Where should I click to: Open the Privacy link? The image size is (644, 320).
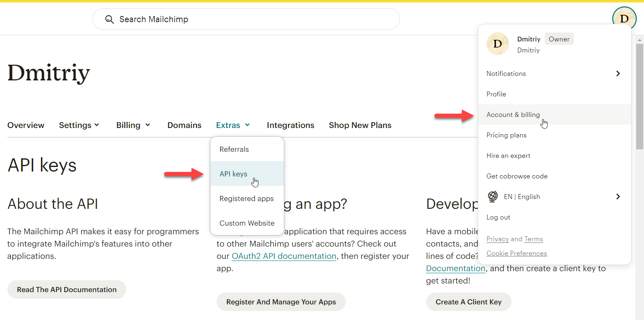[498, 239]
